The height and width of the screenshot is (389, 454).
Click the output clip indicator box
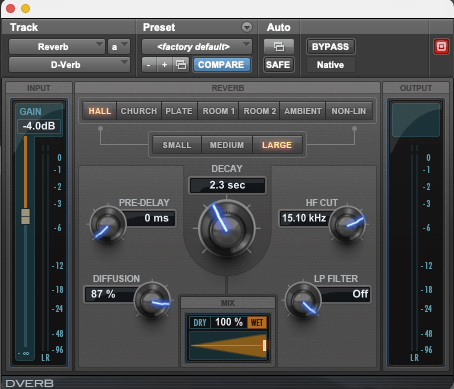point(416,120)
